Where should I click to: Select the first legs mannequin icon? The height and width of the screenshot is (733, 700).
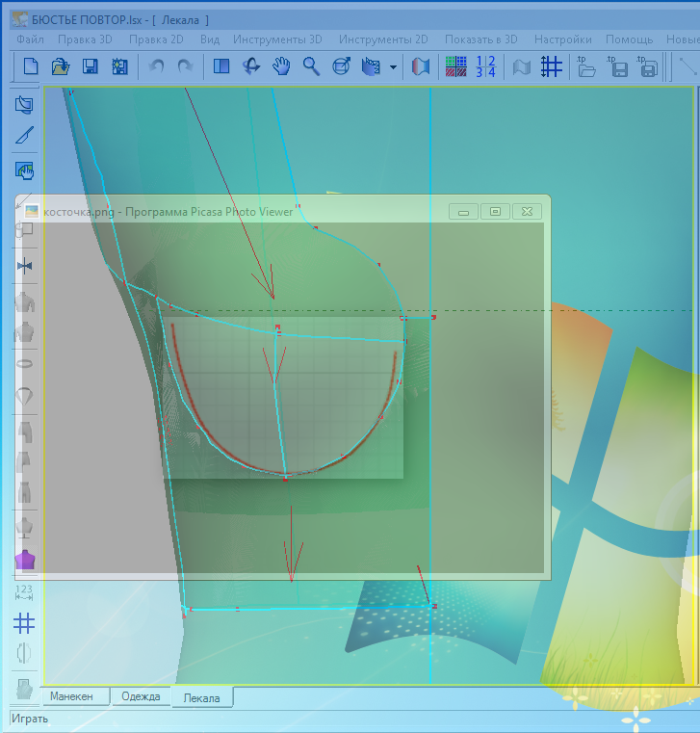(x=25, y=432)
